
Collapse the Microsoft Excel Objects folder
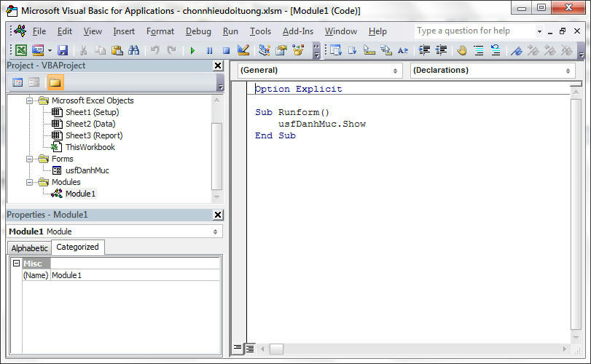29,100
